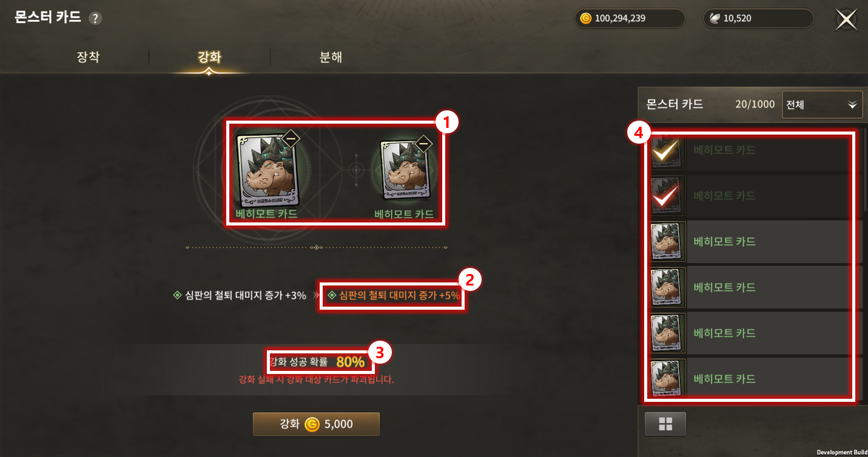Expand the filter dropdown with its chevron arrow
The image size is (868, 457).
coord(853,105)
